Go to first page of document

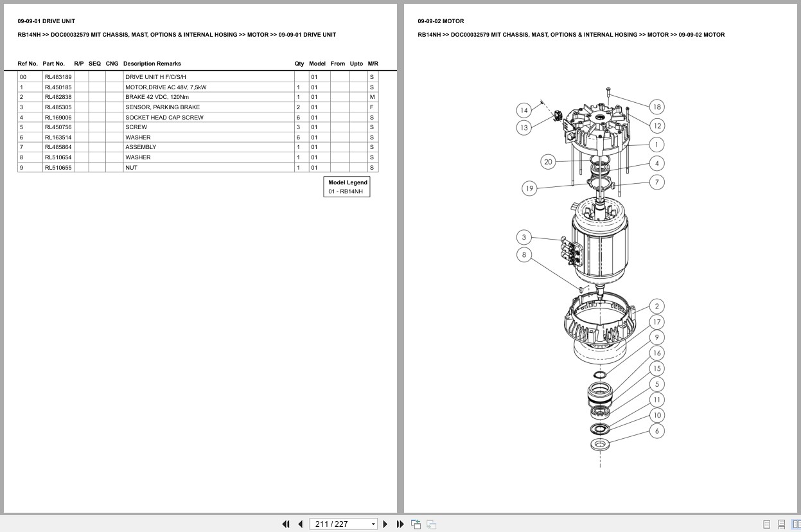(x=286, y=524)
